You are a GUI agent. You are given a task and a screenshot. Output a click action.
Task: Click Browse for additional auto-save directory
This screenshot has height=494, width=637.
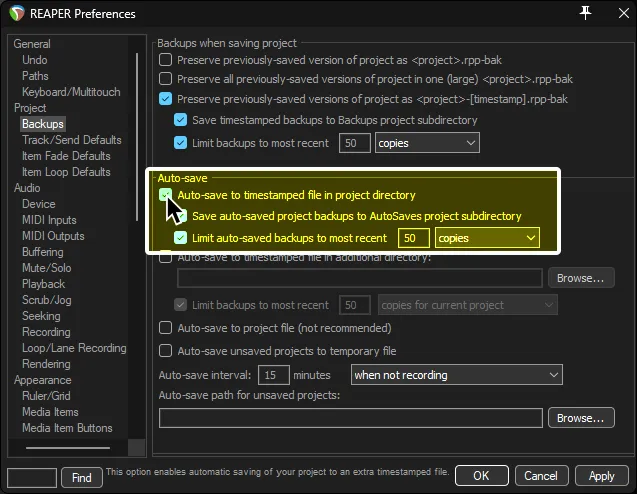pyautogui.click(x=581, y=278)
